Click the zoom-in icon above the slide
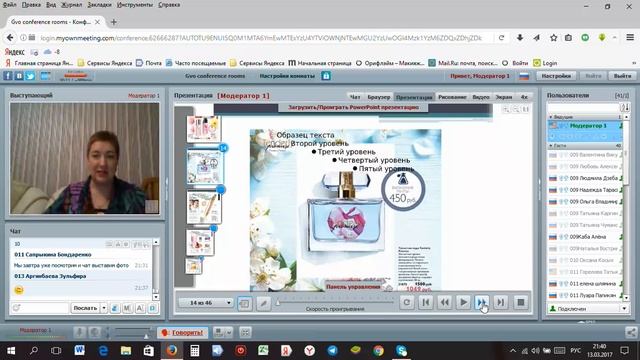640x360 pixels. [x=506, y=109]
